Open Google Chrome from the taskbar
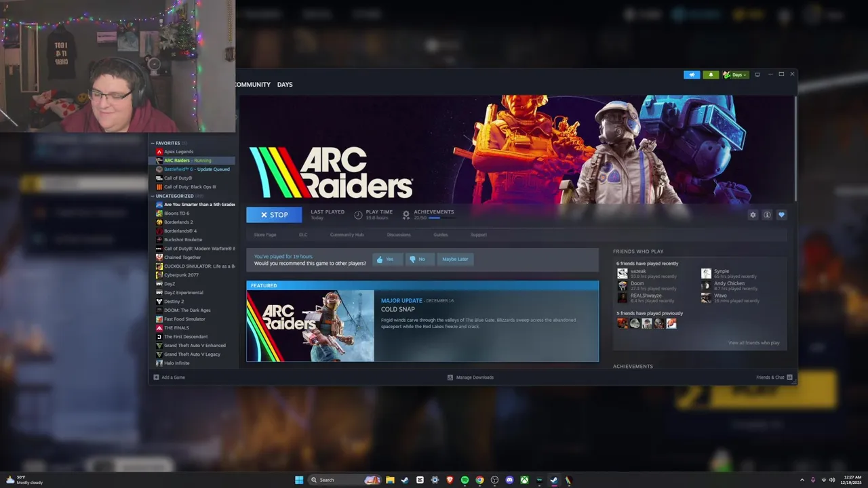The image size is (868, 488). tap(479, 480)
